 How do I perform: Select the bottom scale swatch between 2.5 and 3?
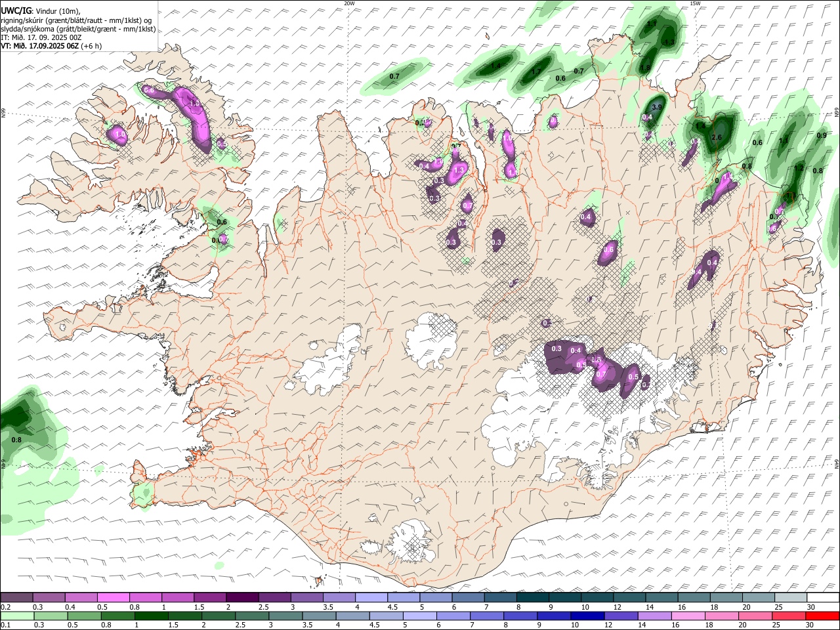pos(253,616)
